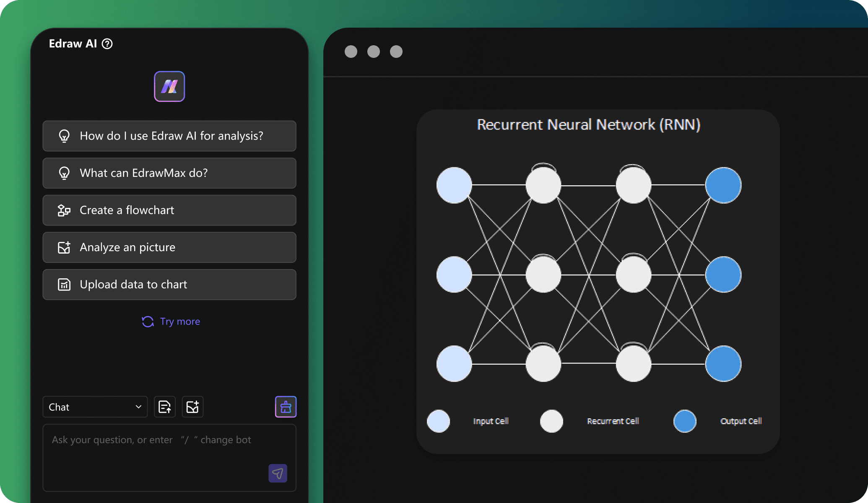This screenshot has height=503, width=868.
Task: Click the refresh icon beside 'Try more'
Action: (148, 322)
